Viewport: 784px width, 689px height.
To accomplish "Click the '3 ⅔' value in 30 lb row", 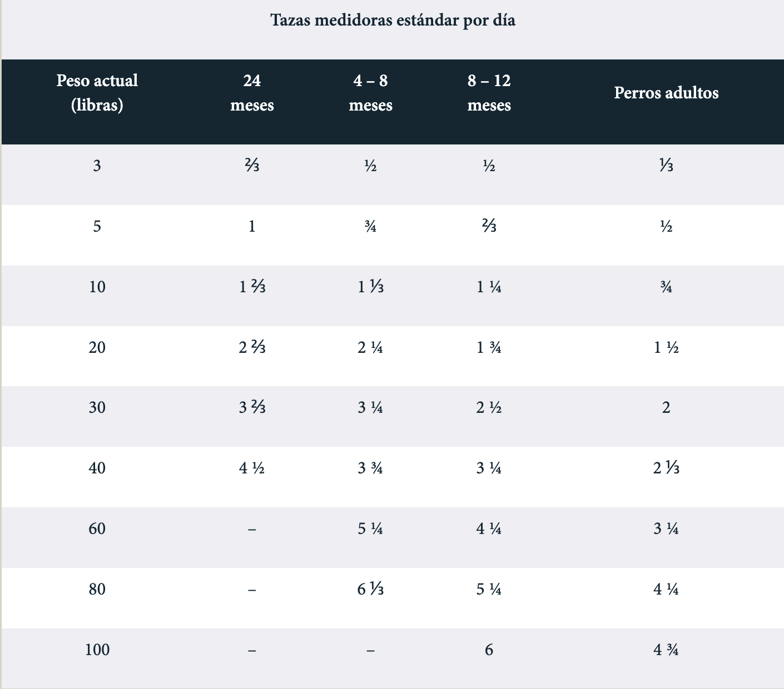I will pos(252,408).
